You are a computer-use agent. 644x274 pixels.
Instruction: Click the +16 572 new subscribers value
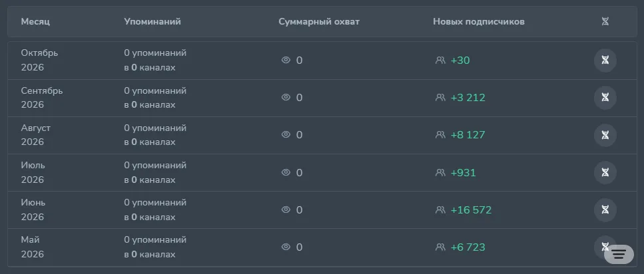pyautogui.click(x=471, y=209)
